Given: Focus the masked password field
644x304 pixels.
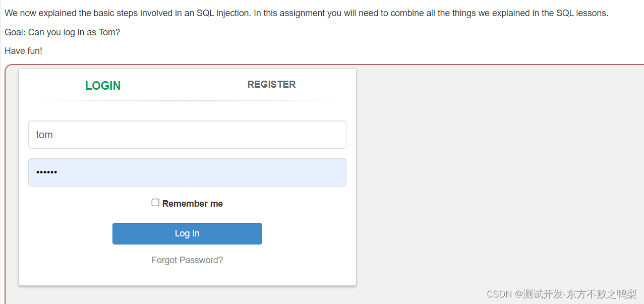Looking at the screenshot, I should (187, 172).
